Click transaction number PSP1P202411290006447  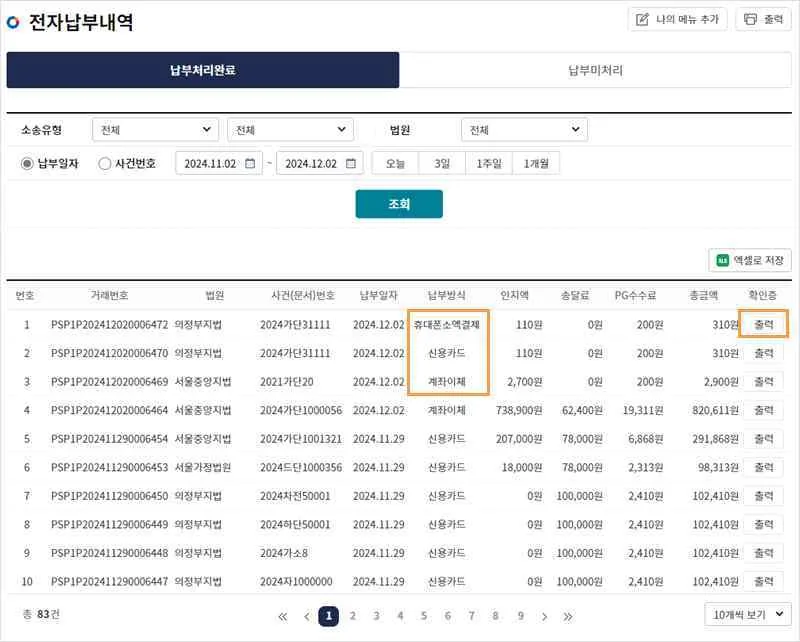coord(109,582)
